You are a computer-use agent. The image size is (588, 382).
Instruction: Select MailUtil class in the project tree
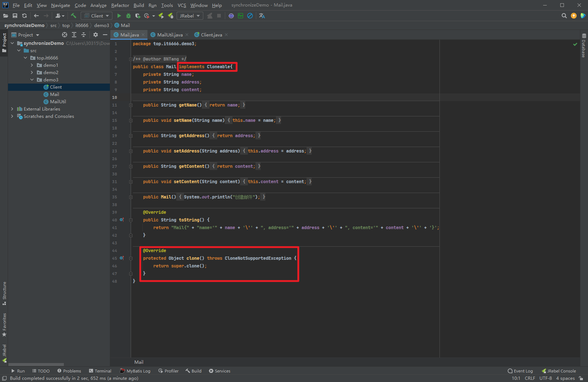pos(58,102)
